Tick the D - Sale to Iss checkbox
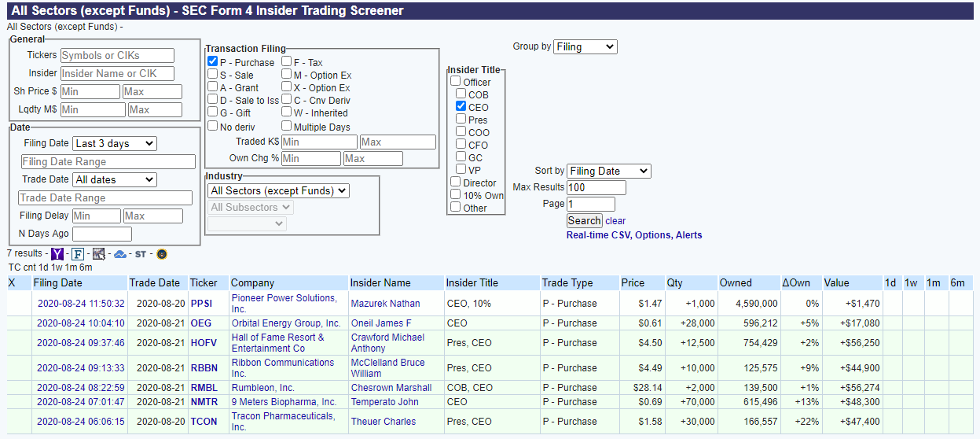The image size is (980, 439). point(212,99)
